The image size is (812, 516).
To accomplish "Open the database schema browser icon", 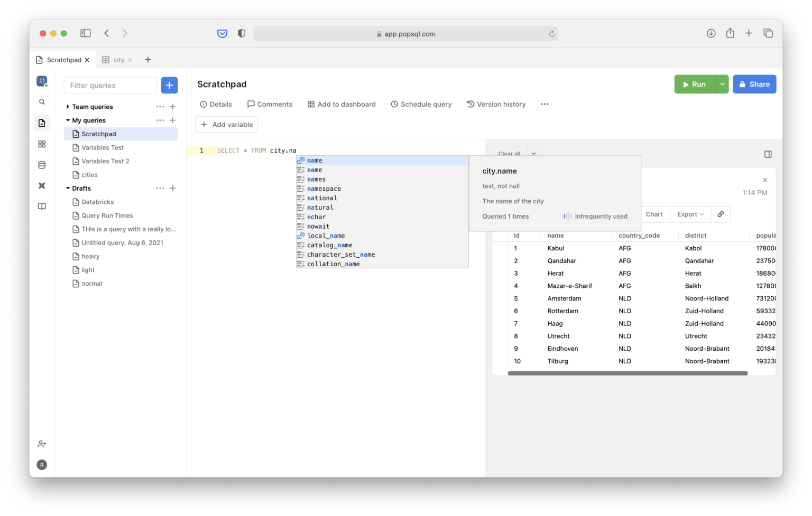I will click(42, 164).
